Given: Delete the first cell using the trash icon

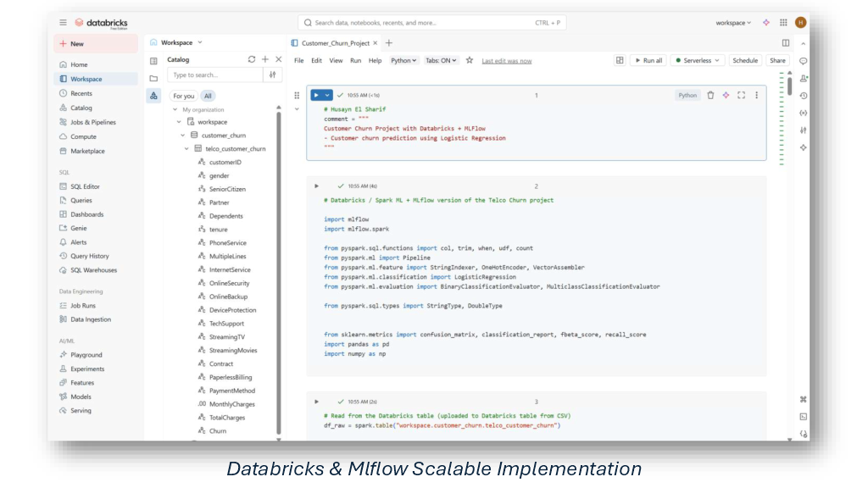Looking at the screenshot, I should [710, 95].
